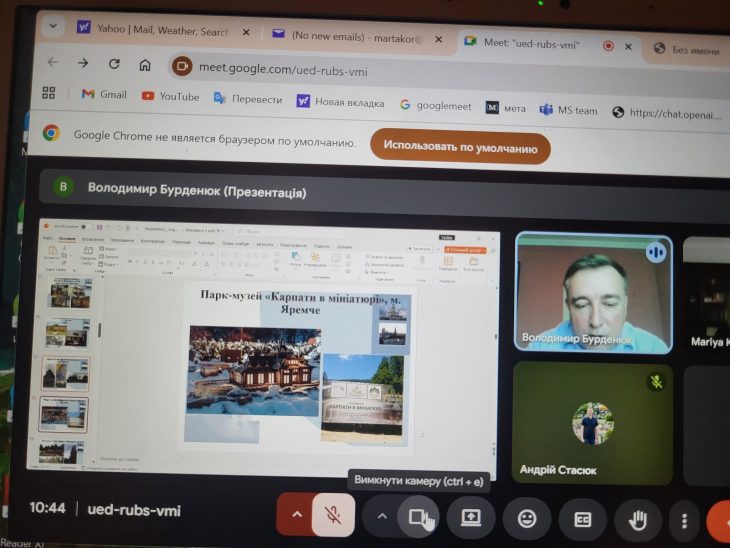Open the YouTube bookmark
The image size is (730, 548).
point(170,96)
